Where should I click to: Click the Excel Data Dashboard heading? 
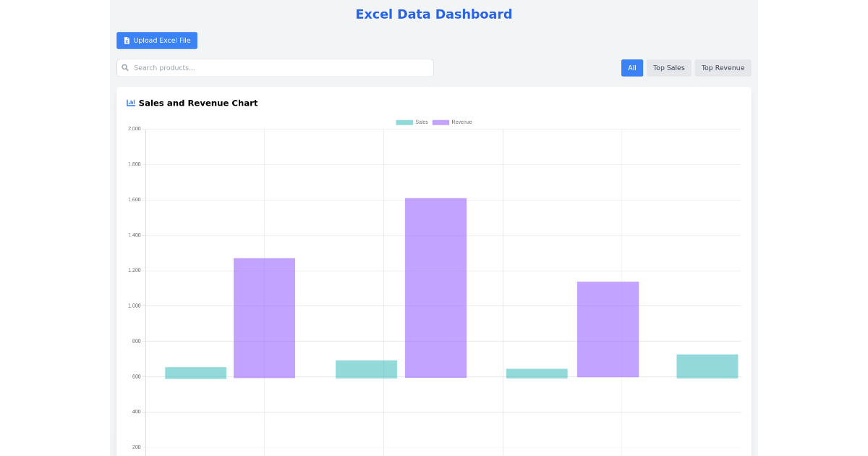point(433,14)
